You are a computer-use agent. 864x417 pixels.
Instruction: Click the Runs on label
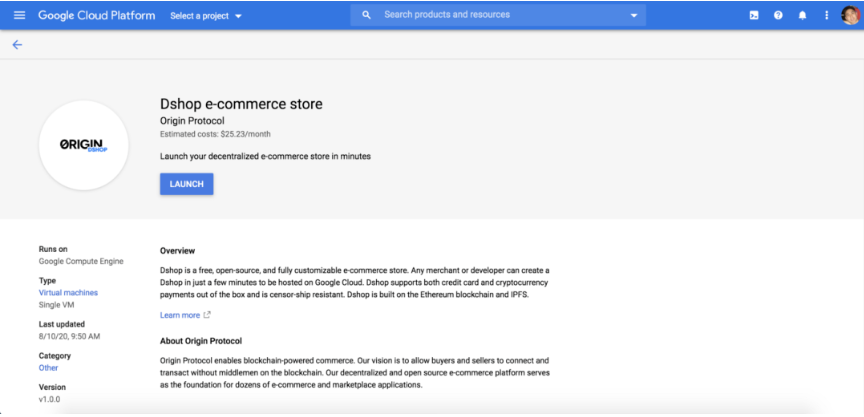pos(53,249)
